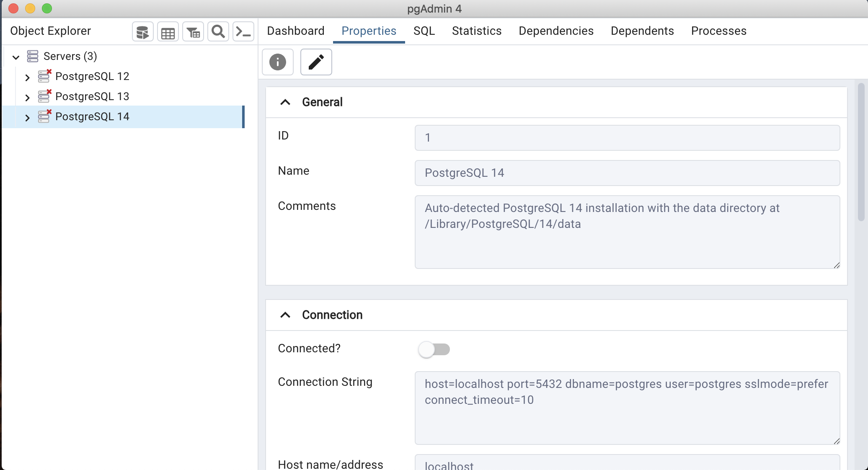
Task: Open the Search Objects magnifier icon
Action: 218,32
